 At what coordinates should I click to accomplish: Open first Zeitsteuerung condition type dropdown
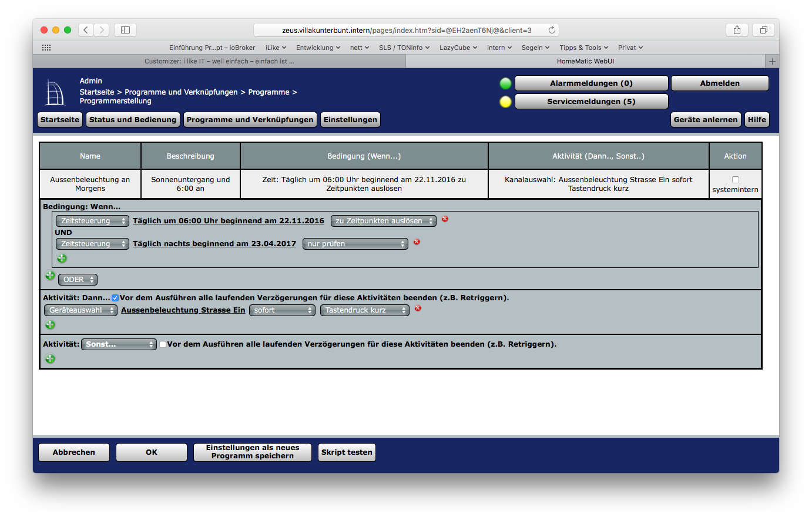(92, 221)
